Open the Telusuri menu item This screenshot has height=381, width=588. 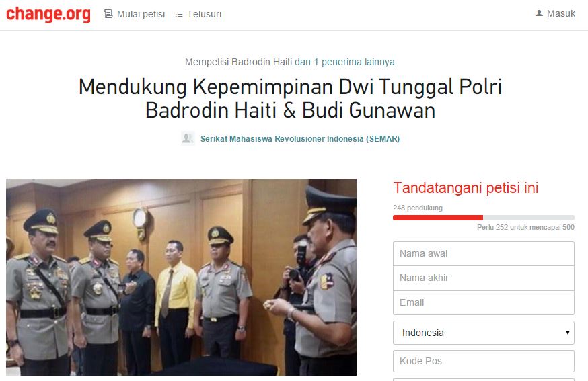204,14
